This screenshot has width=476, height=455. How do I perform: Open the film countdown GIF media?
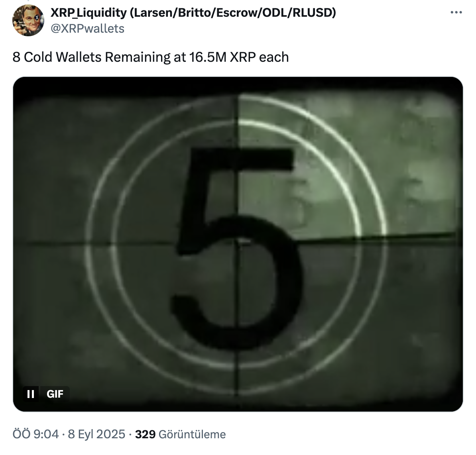(x=238, y=244)
